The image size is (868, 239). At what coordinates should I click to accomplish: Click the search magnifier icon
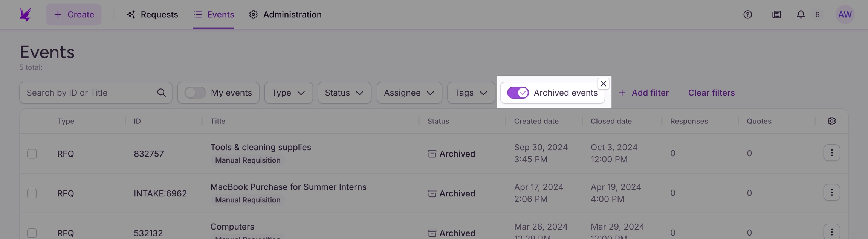coord(161,93)
